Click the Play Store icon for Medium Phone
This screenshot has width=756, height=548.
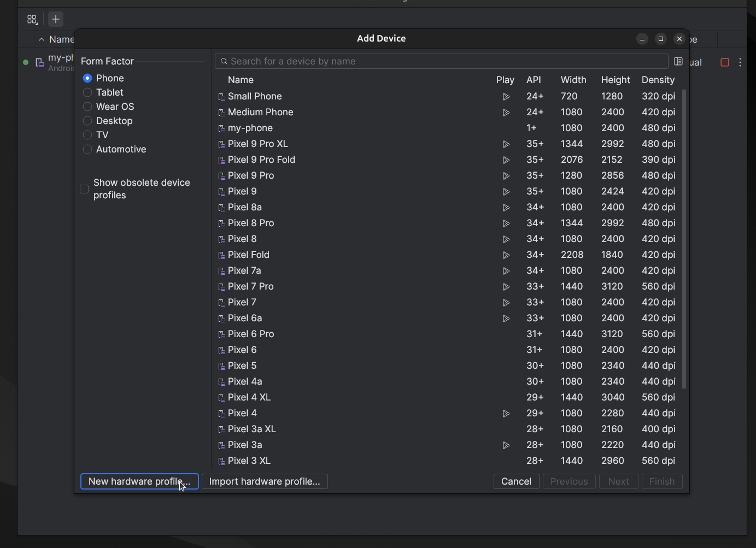pyautogui.click(x=506, y=113)
